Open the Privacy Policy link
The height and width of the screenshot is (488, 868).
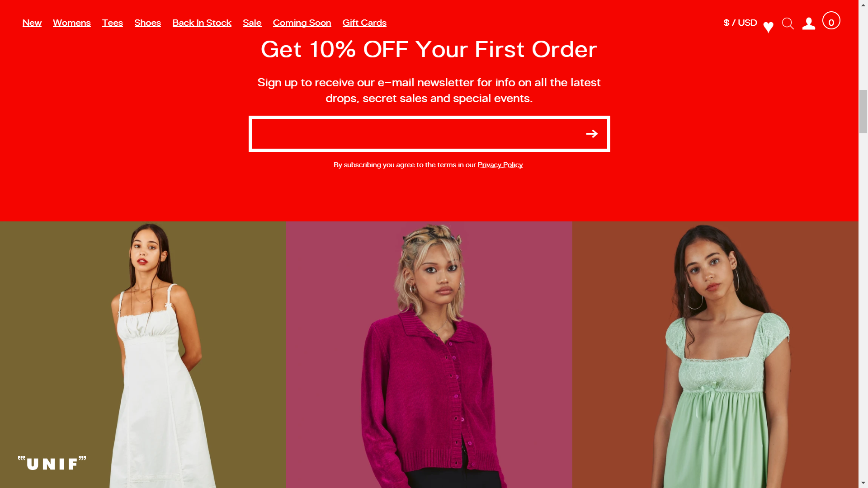(x=500, y=165)
